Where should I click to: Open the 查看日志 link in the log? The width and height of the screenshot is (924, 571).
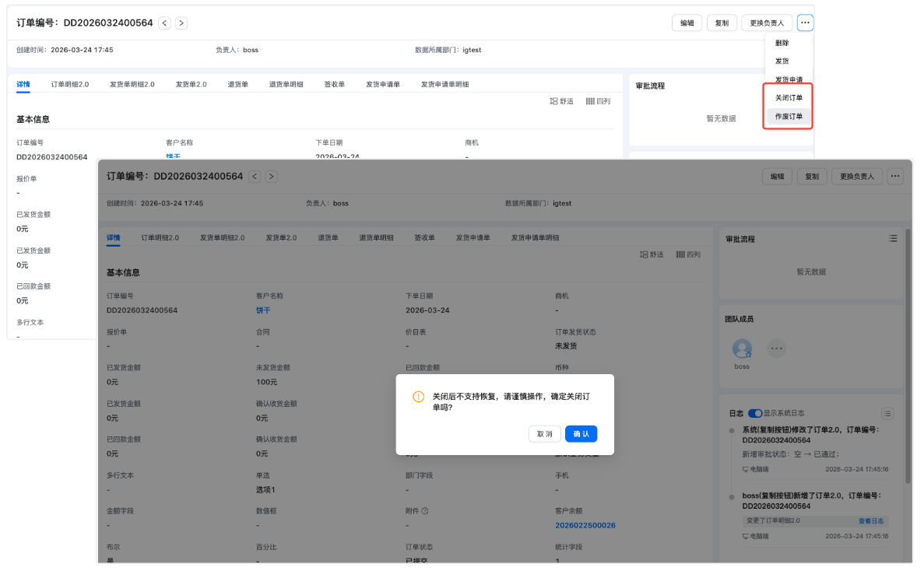tap(870, 521)
